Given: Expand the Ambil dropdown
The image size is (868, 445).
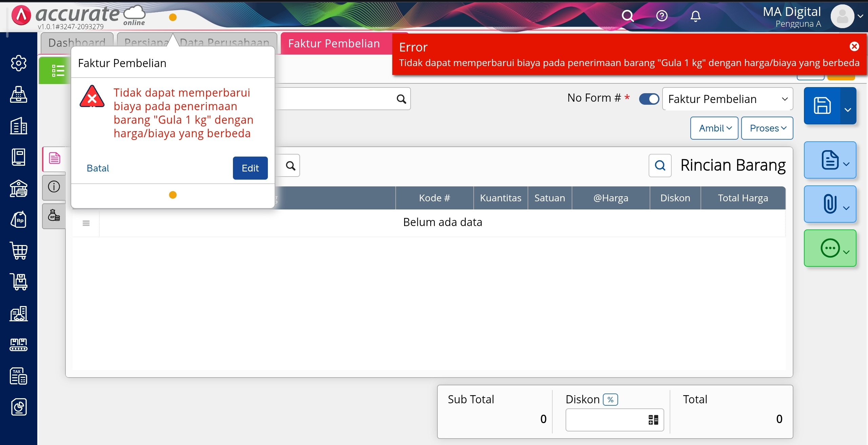Looking at the screenshot, I should [714, 128].
